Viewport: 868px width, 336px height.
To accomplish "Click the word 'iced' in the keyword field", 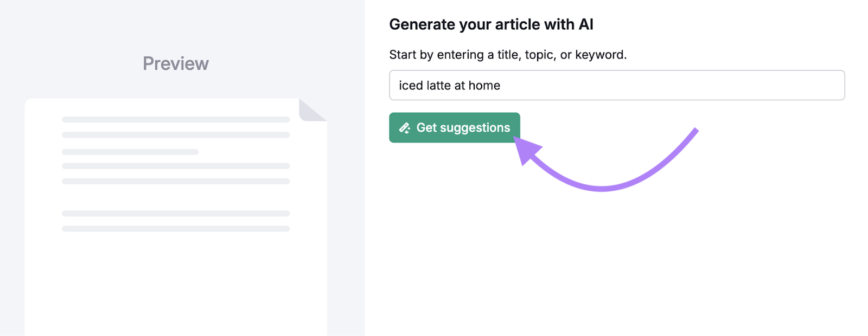I will point(411,86).
